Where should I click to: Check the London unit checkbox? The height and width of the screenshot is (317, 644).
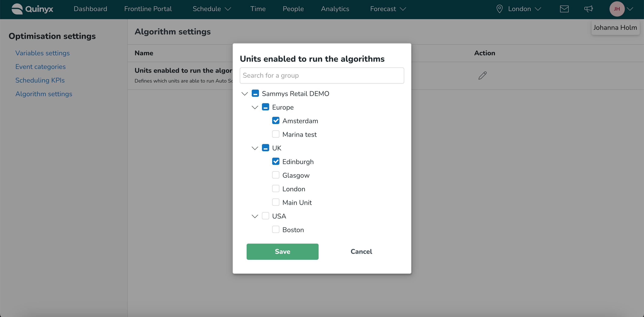(276, 189)
